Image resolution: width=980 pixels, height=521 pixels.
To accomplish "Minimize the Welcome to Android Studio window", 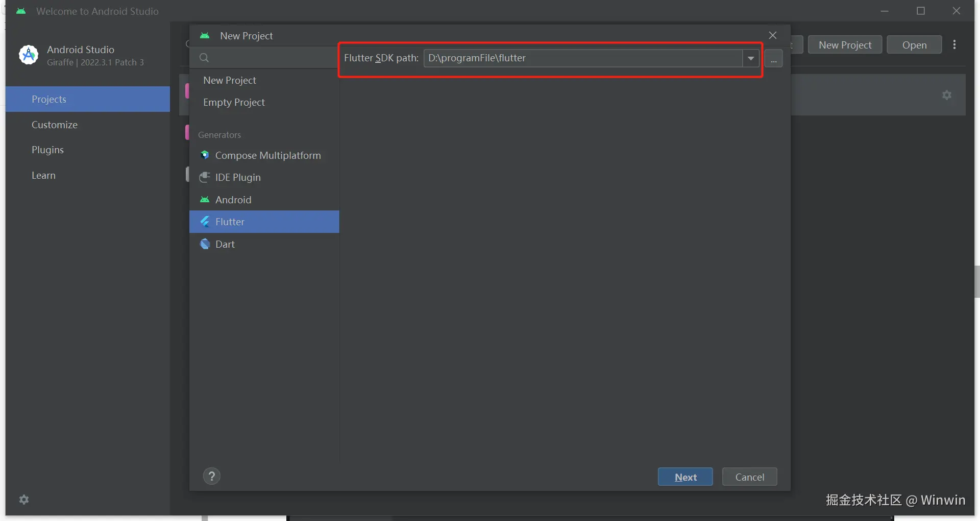I will pos(885,11).
